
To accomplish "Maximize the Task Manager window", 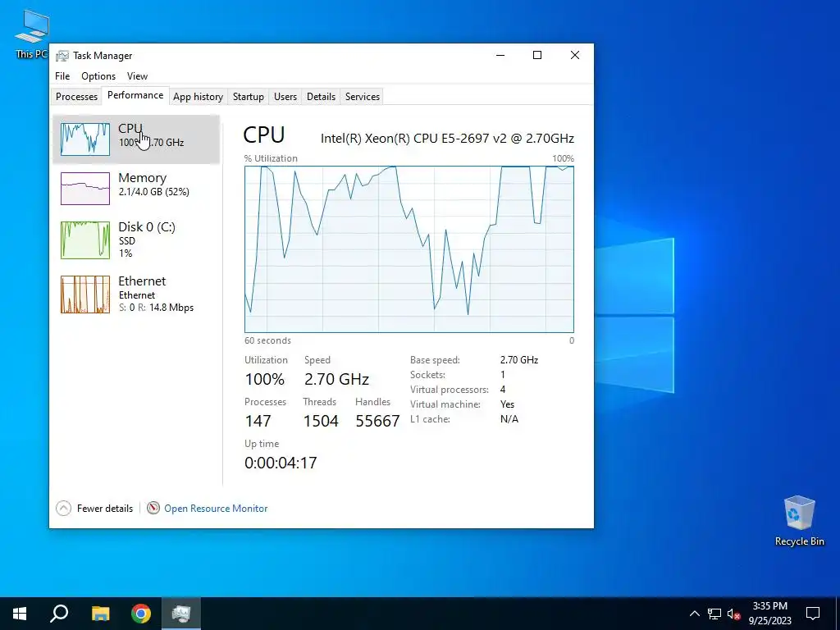I will coord(537,55).
